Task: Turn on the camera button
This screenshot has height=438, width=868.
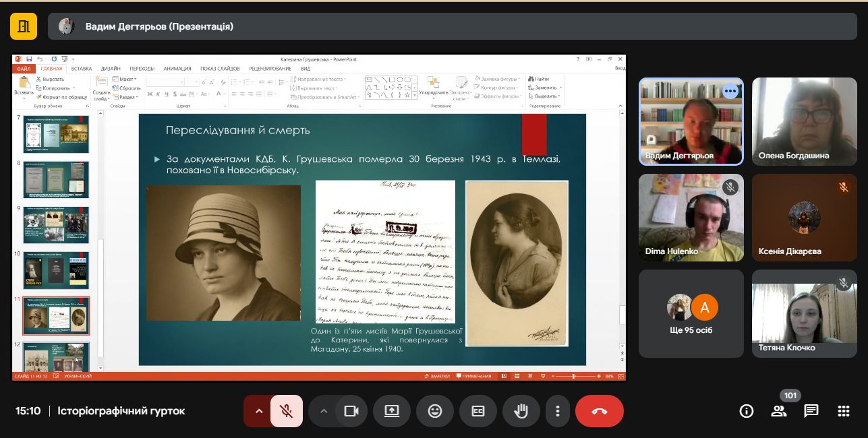Action: 351,411
